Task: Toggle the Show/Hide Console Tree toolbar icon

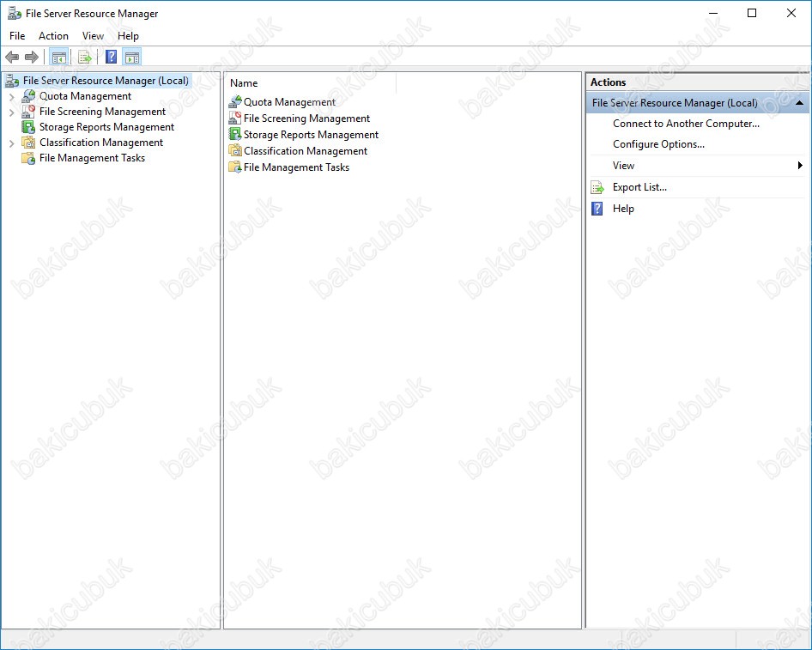Action: 59,57
